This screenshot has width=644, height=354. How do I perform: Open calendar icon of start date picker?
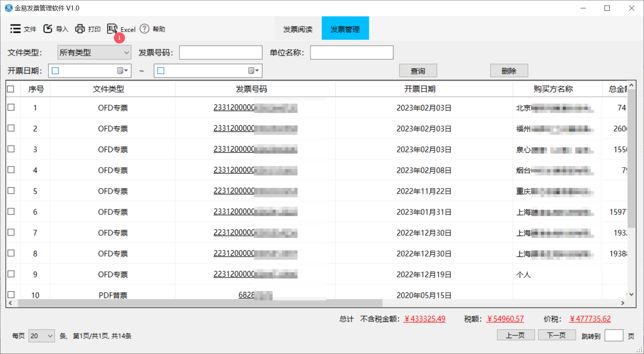(x=122, y=71)
